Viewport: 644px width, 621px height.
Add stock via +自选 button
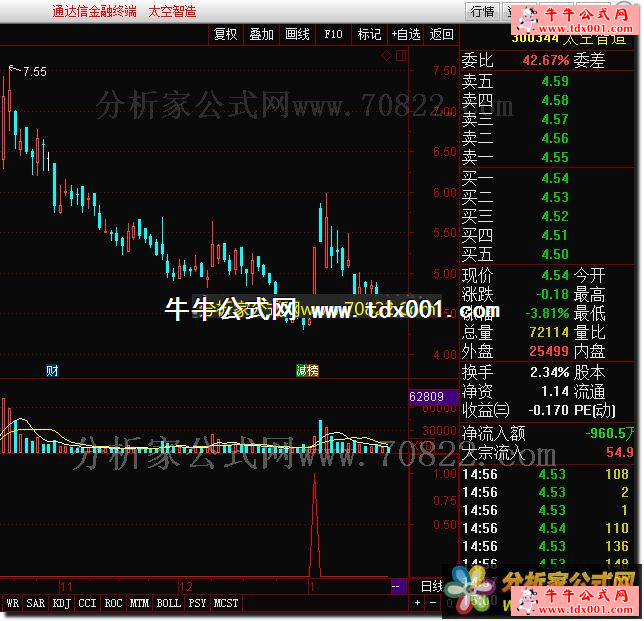coord(405,34)
